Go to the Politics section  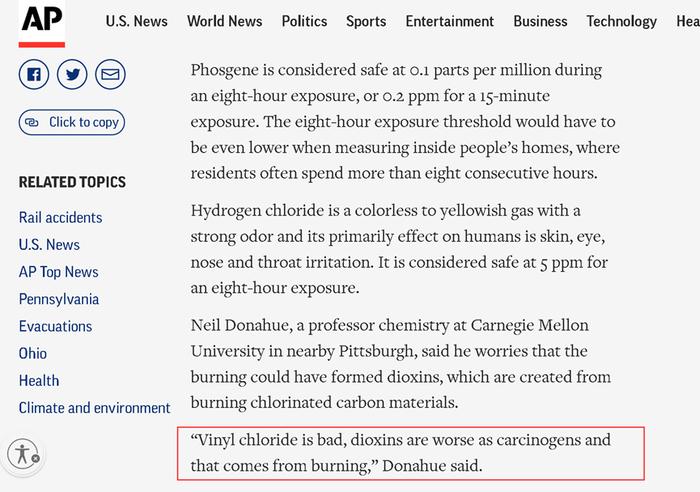[x=304, y=21]
